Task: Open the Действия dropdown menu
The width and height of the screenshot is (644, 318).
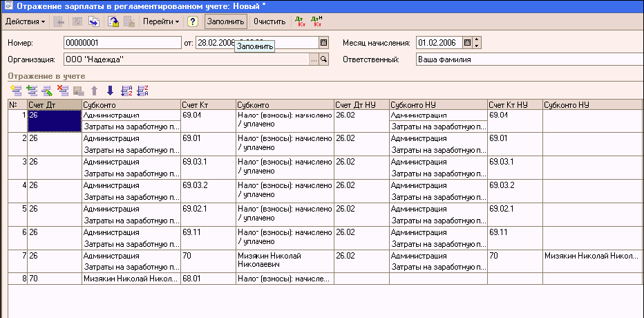Action: (26, 21)
